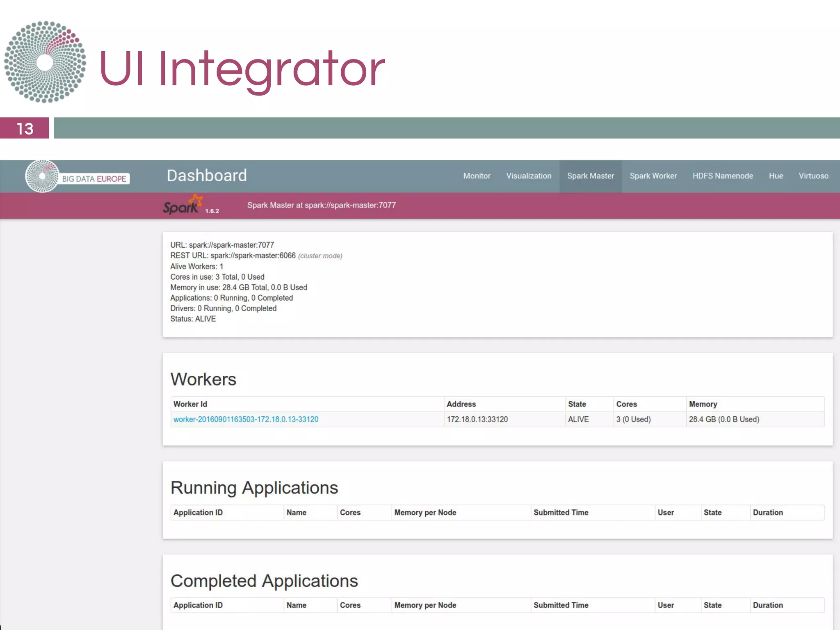The width and height of the screenshot is (840, 630).
Task: Open the Monitor tab
Action: point(477,176)
